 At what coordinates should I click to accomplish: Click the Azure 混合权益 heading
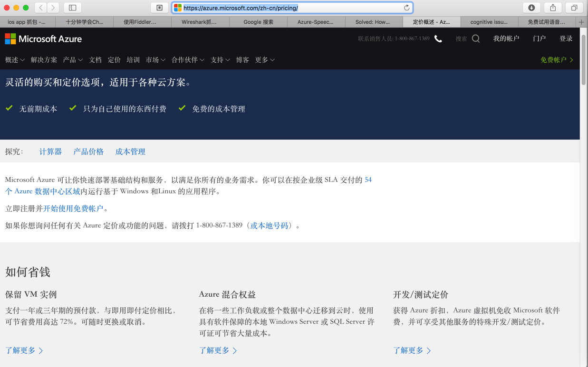coord(227,294)
